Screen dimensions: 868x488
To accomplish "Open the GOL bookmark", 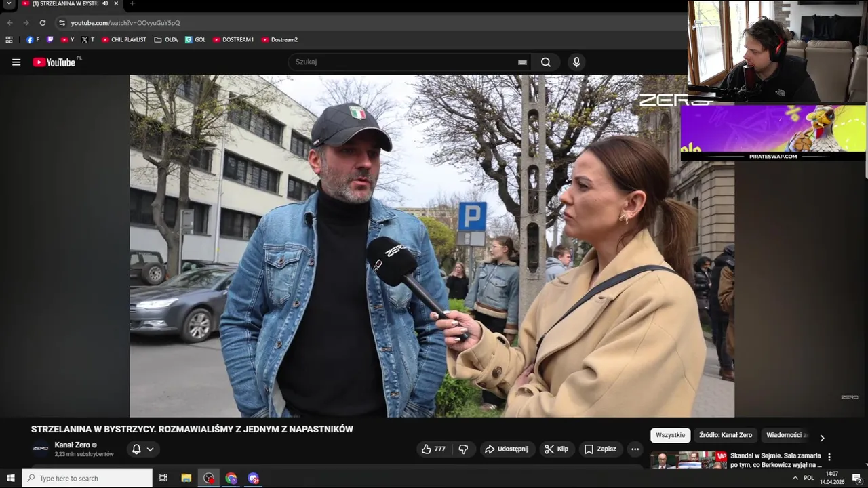I will [x=195, y=40].
